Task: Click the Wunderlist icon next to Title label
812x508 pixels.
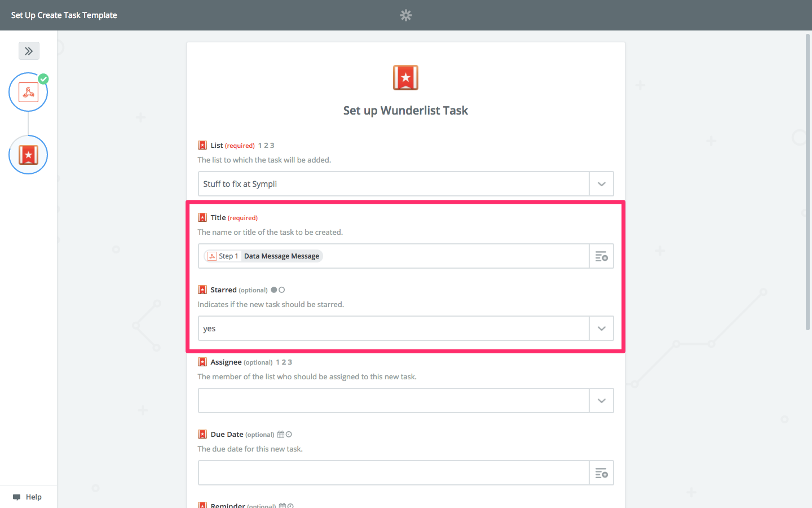Action: tap(202, 217)
